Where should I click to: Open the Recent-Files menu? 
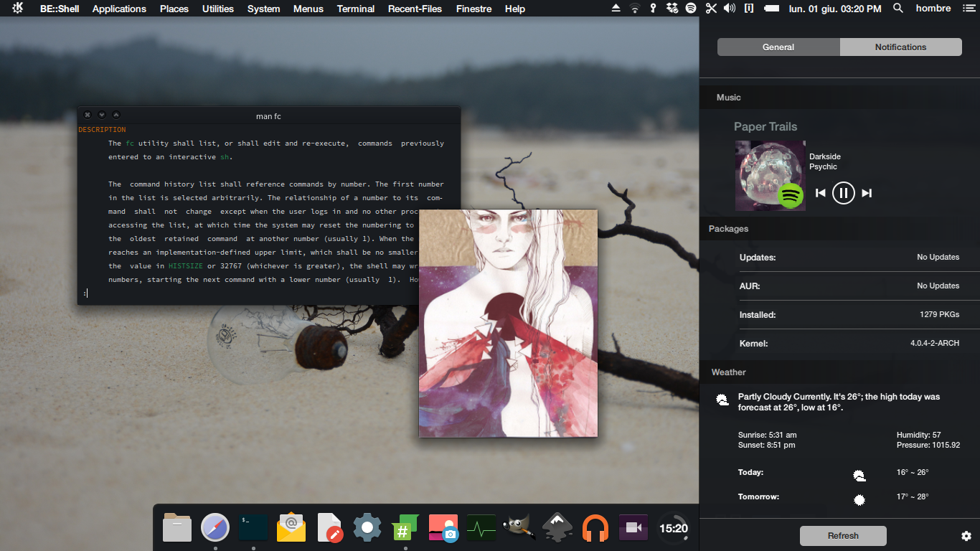point(415,9)
